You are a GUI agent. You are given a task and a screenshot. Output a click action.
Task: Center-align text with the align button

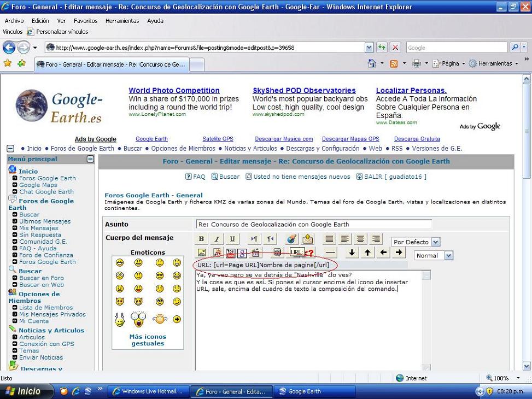pyautogui.click(x=360, y=239)
